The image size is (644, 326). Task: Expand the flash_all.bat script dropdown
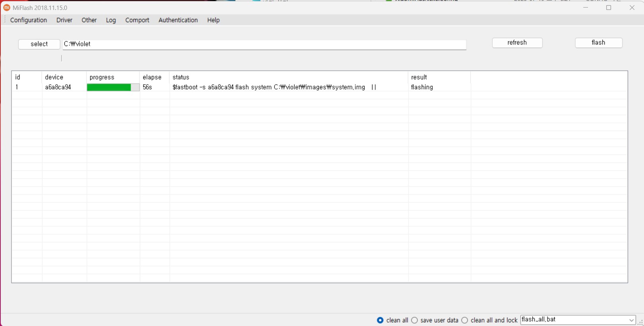click(x=631, y=320)
